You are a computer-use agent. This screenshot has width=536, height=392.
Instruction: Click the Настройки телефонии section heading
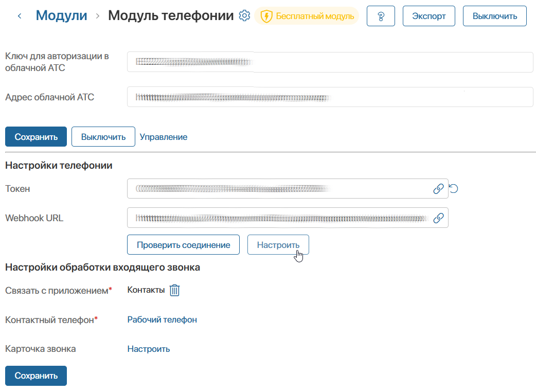coord(59,166)
